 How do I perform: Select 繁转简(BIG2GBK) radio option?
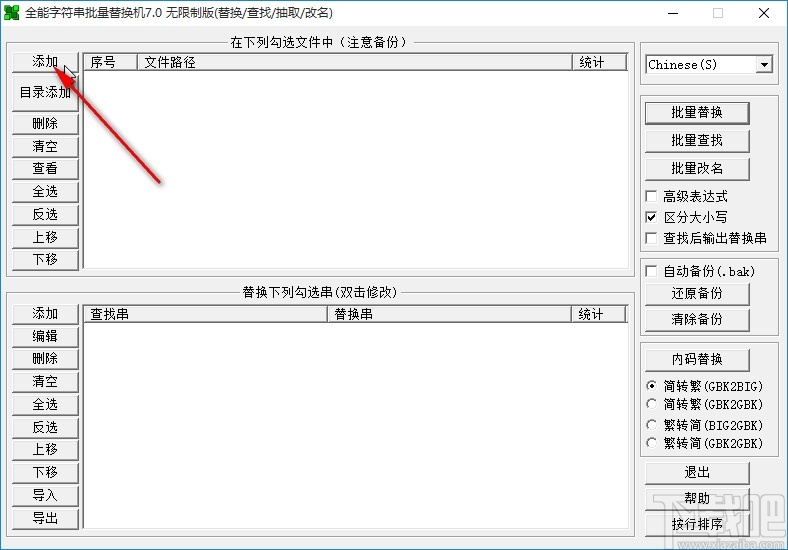652,425
